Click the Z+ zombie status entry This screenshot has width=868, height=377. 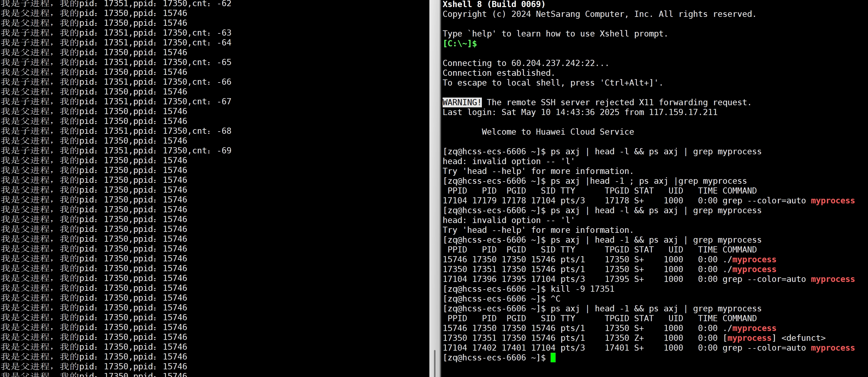[638, 338]
